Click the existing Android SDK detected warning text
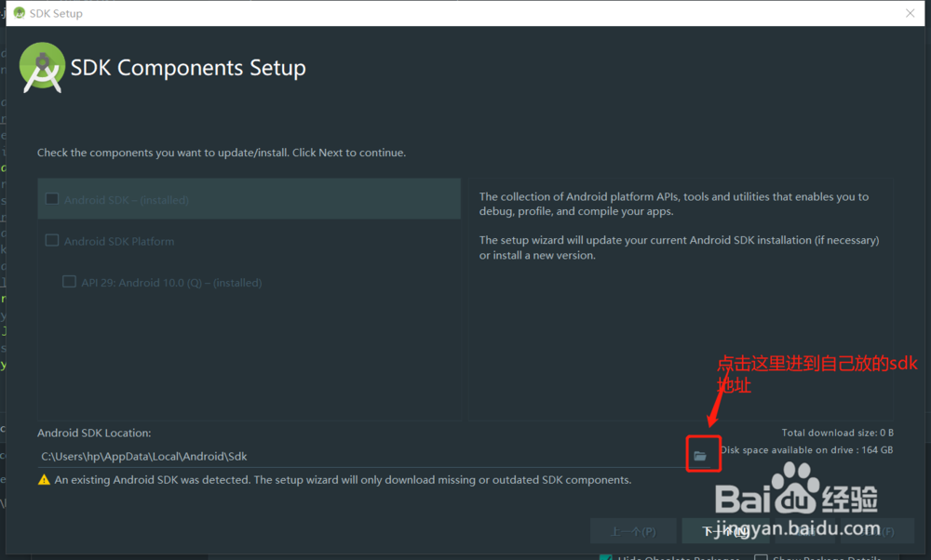The image size is (931, 560). click(344, 479)
